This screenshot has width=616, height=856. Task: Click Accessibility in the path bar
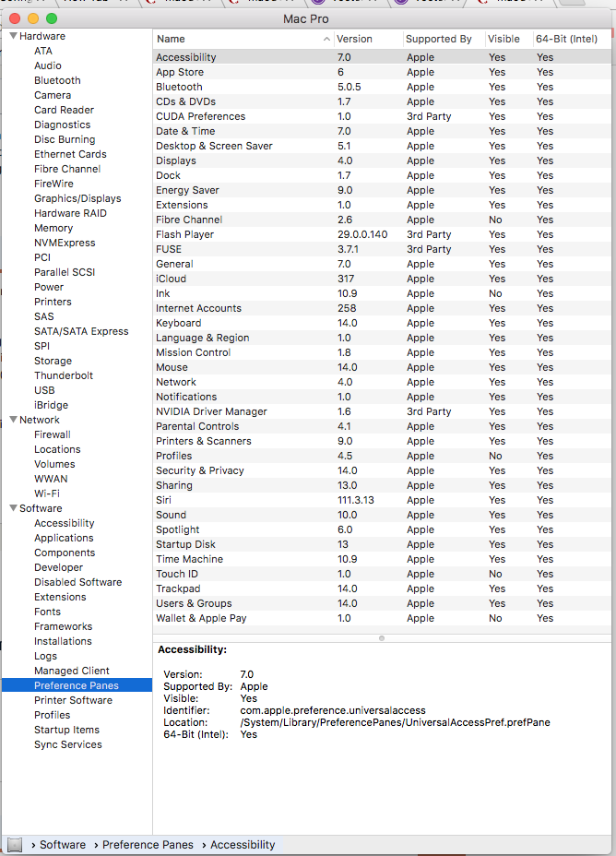click(x=243, y=845)
